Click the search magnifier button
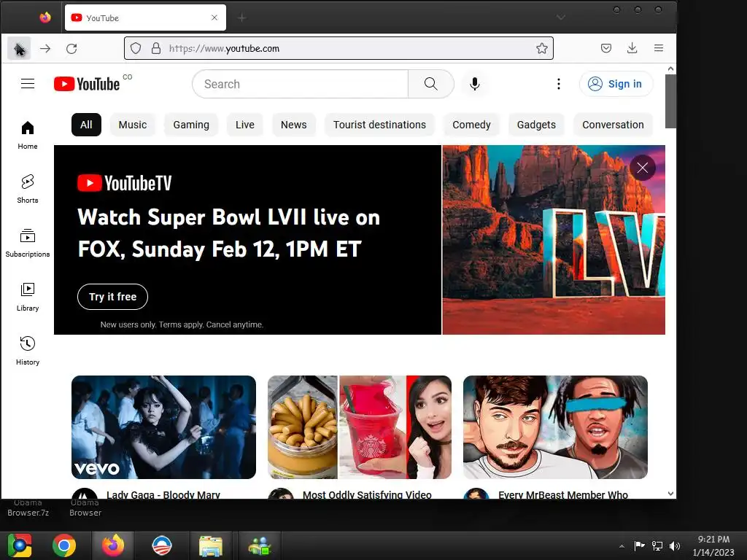 (430, 84)
